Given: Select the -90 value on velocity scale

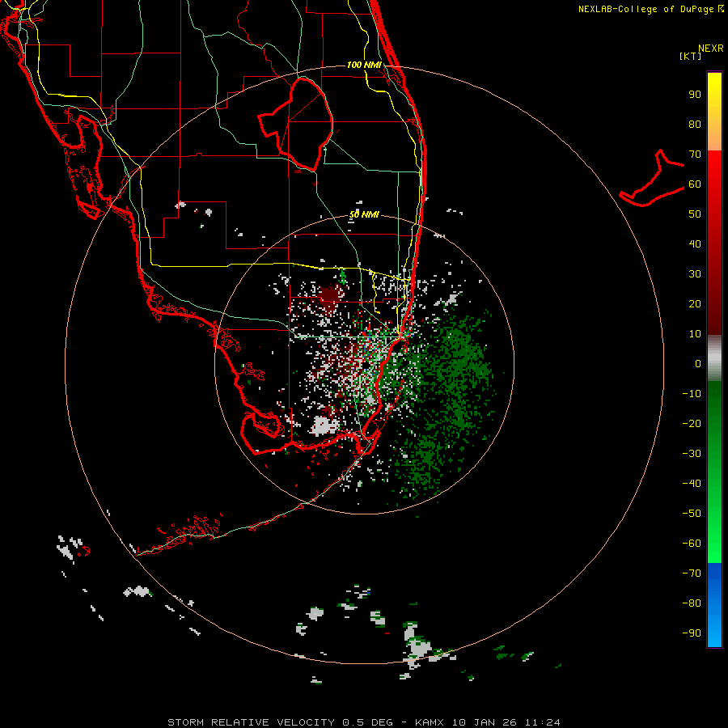Looking at the screenshot, I should (x=692, y=633).
